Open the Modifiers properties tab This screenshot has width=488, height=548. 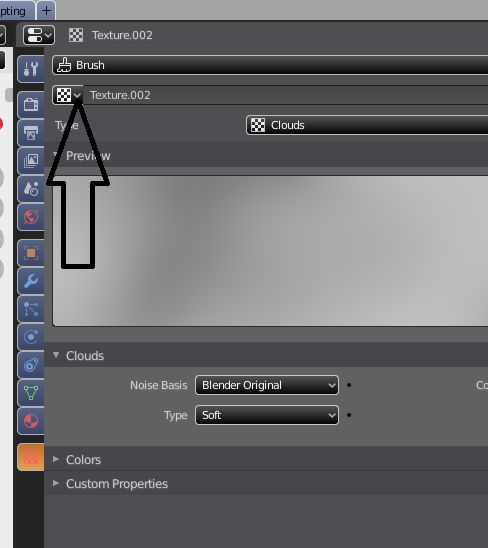pos(31,281)
